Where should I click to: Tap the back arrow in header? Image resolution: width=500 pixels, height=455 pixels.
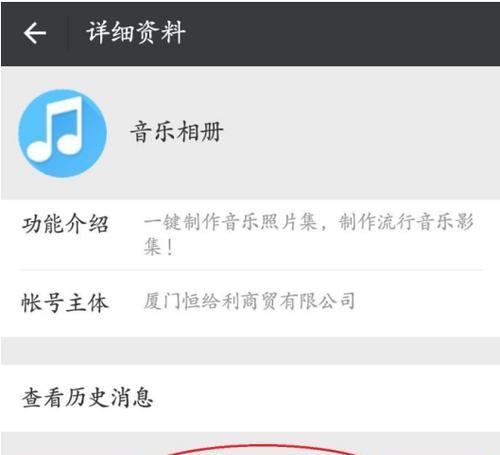[x=35, y=33]
